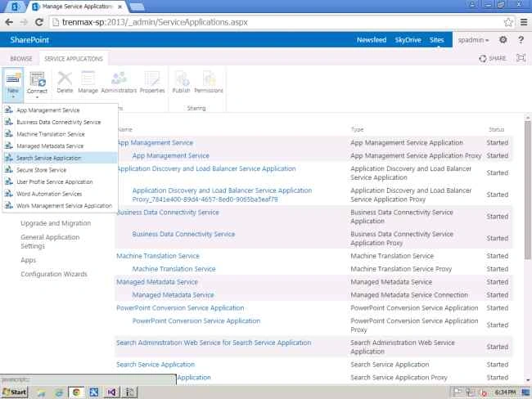Open the Windows Start button
This screenshot has height=399, width=532.
click(x=15, y=392)
